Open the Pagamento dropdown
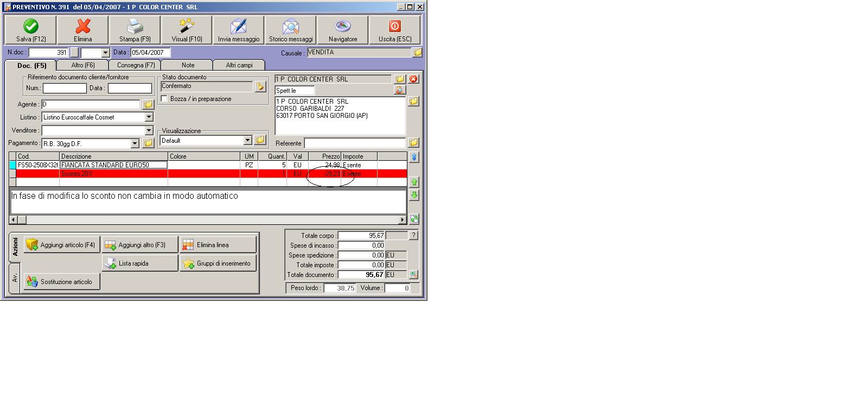The height and width of the screenshot is (403, 868). coord(135,143)
